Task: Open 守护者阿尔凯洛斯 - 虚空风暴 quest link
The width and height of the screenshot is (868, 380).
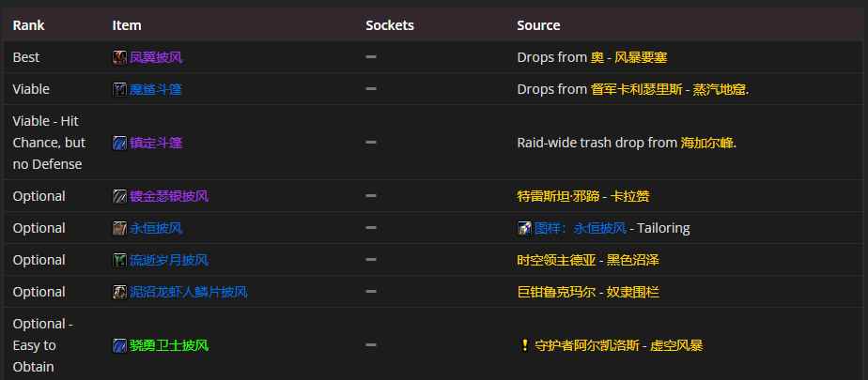Action: (619, 345)
